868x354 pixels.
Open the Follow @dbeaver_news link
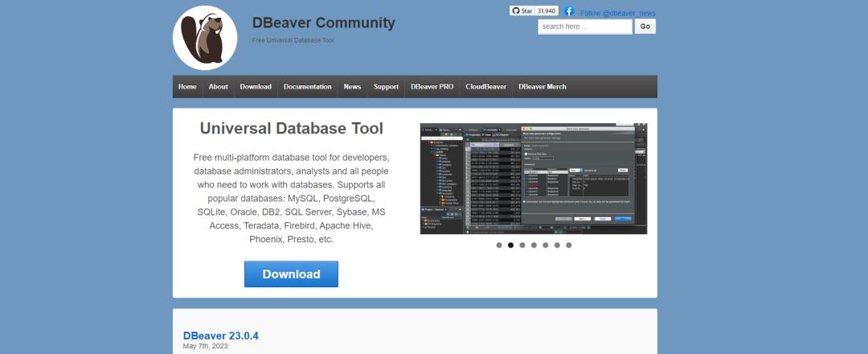[x=617, y=13]
